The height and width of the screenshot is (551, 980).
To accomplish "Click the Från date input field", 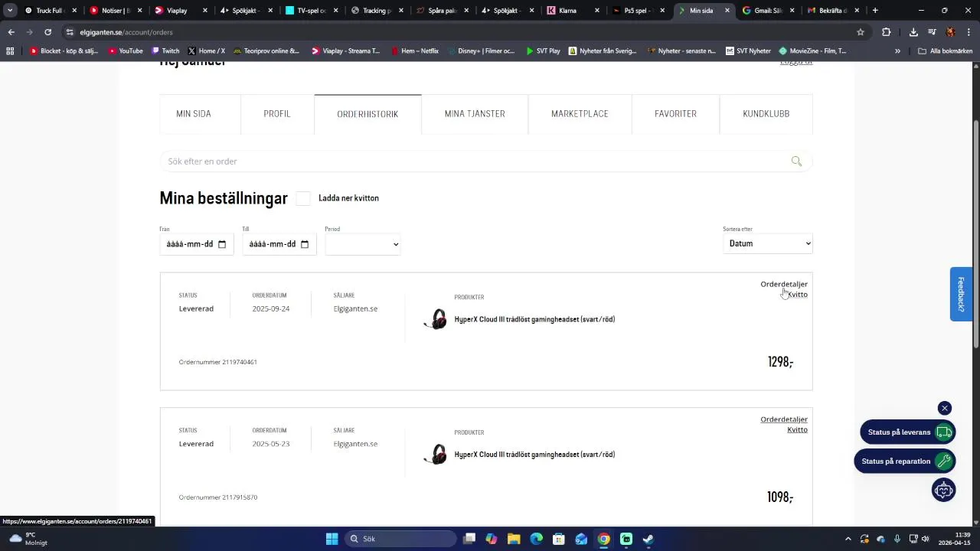I will tap(197, 244).
